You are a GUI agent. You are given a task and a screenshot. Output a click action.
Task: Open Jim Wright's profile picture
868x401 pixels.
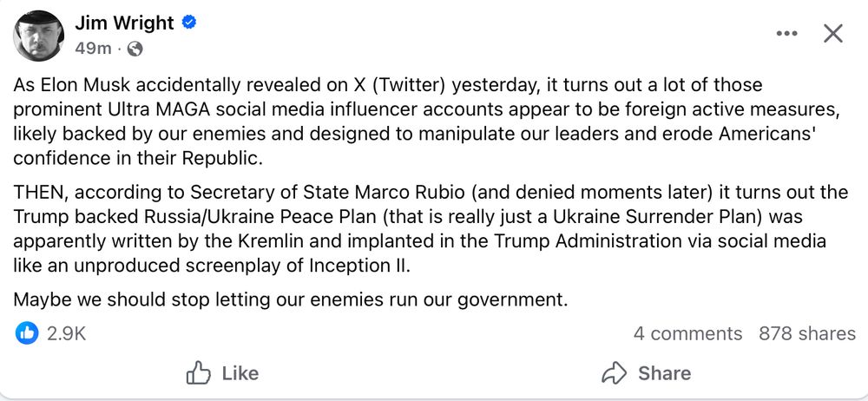click(38, 36)
